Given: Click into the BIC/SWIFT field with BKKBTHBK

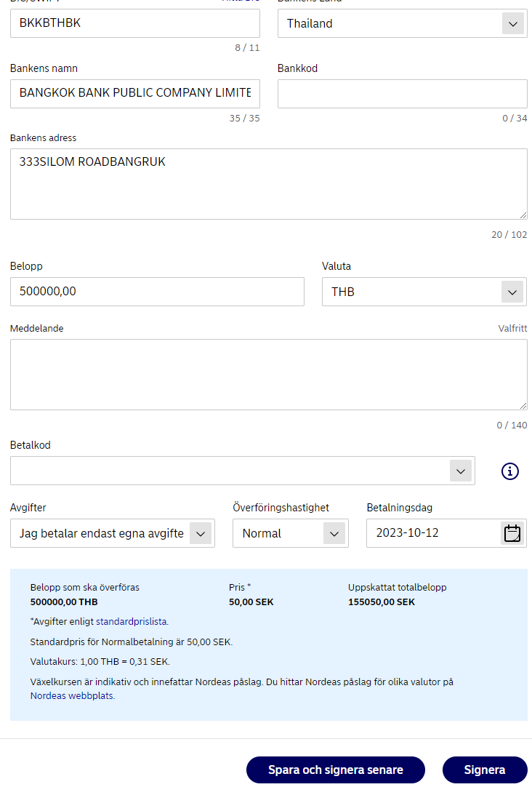Looking at the screenshot, I should [134, 23].
